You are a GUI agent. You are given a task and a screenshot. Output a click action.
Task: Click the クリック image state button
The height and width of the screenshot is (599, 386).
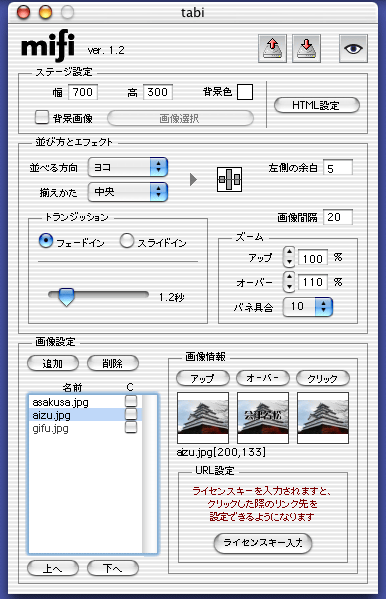coord(323,378)
